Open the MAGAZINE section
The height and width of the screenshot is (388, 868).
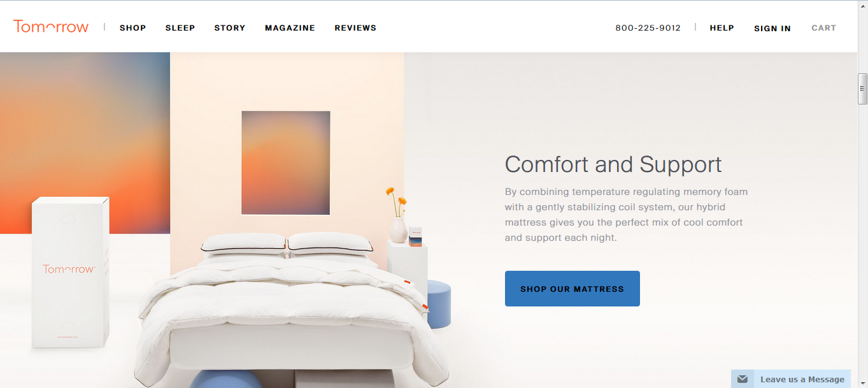pos(290,28)
